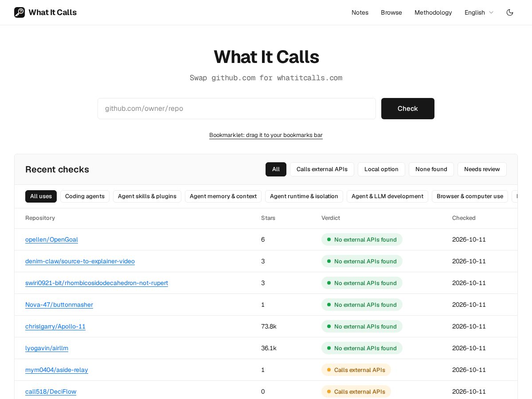Select Agent memory & context category

[223, 196]
